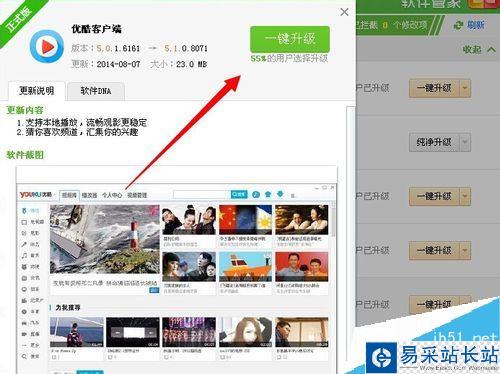The image size is (500, 374).
Task: Click the text 的用户选择升级 under the green button
Action: [x=297, y=58]
